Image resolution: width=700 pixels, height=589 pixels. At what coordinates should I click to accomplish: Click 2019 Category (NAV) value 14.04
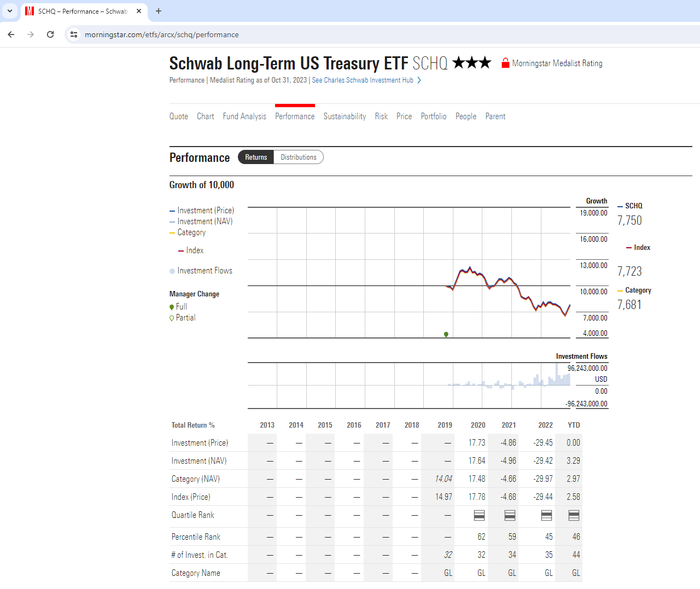pos(444,479)
